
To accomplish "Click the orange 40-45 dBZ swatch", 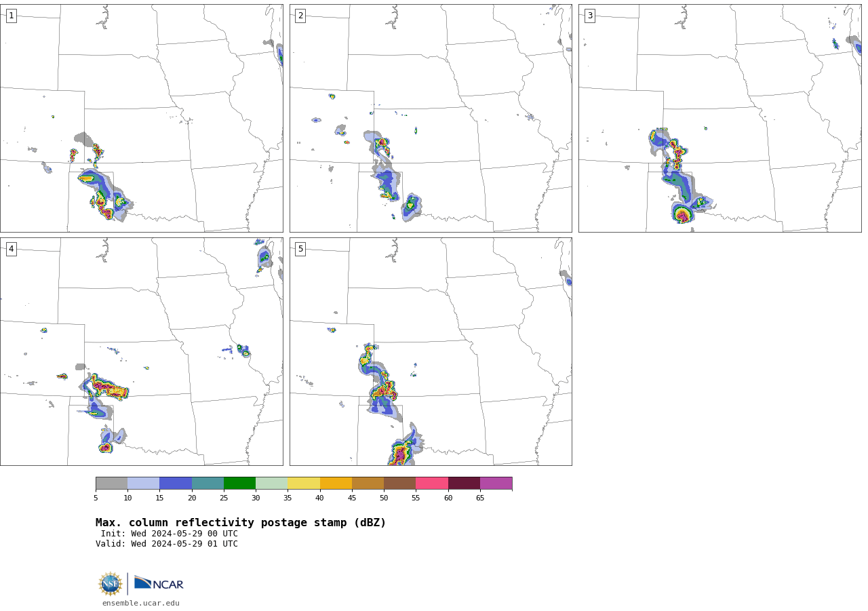I will (x=336, y=483).
